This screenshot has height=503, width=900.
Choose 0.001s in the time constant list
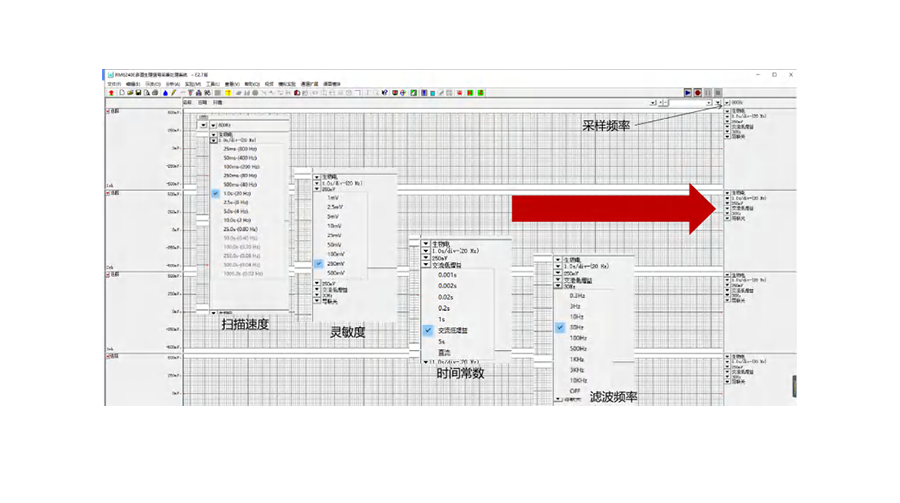[447, 274]
